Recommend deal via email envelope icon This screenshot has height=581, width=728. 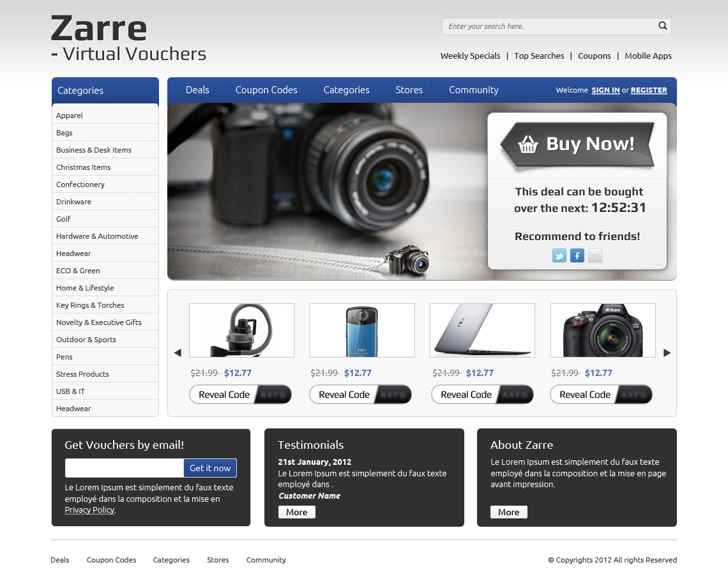[x=595, y=255]
